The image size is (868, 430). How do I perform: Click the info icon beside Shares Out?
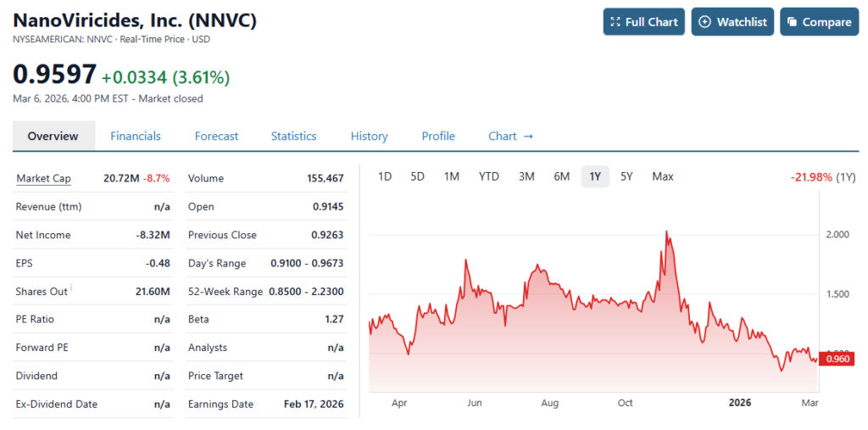click(x=71, y=288)
